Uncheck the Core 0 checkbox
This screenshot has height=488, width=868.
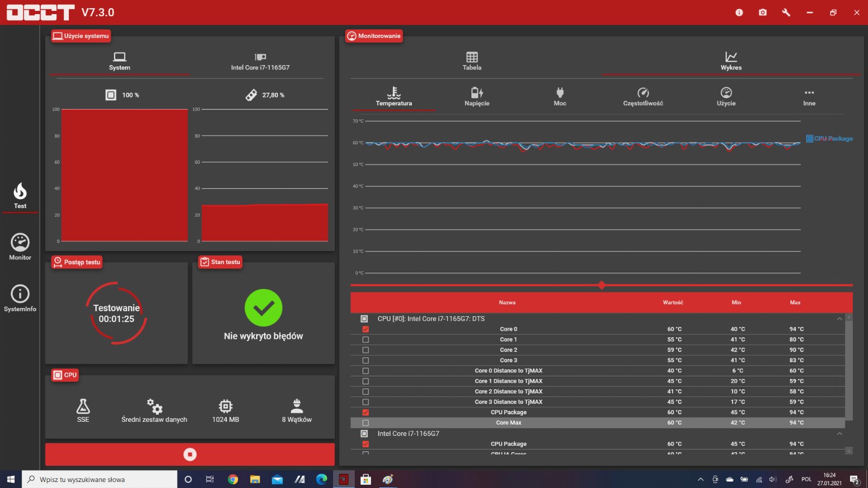pyautogui.click(x=366, y=329)
